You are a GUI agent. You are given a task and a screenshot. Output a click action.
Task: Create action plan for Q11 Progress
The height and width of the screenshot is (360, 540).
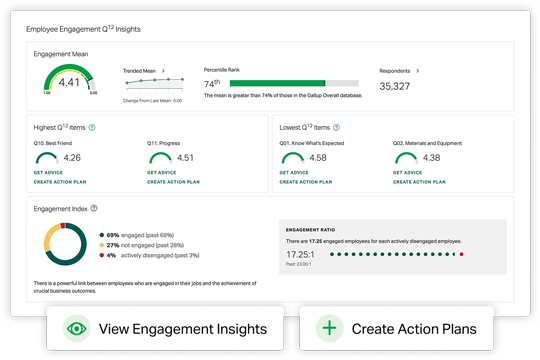174,182
